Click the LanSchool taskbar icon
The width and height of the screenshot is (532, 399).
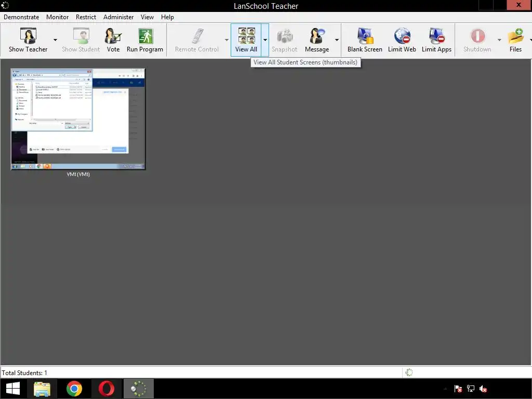pos(138,389)
